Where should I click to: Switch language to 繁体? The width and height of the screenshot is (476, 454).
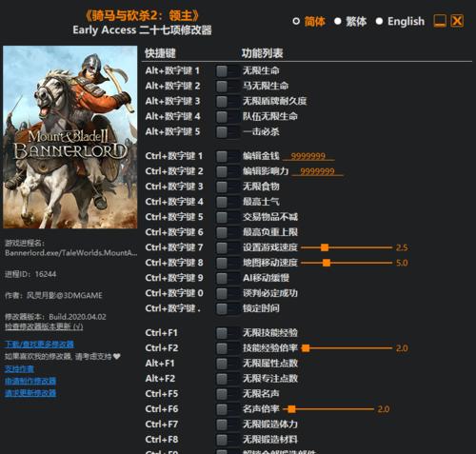350,21
